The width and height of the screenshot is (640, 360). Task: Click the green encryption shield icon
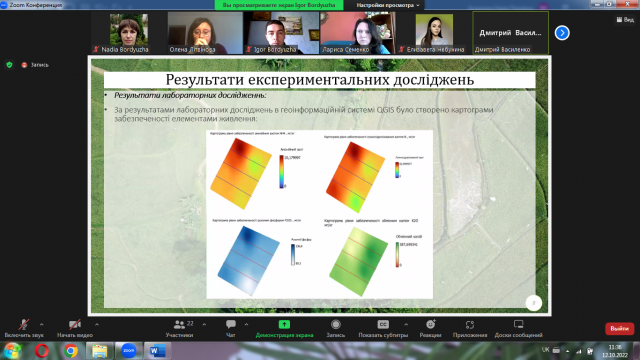[x=9, y=65]
